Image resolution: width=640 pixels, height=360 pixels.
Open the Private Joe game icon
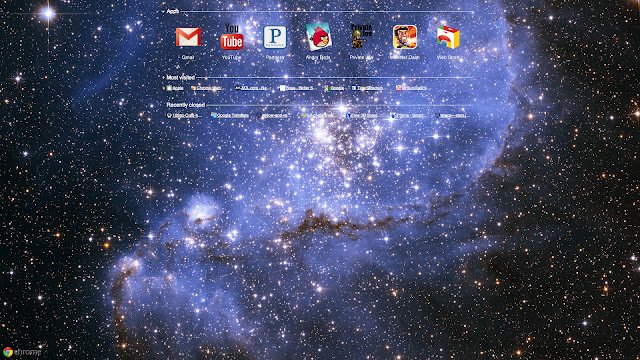pyautogui.click(x=362, y=37)
